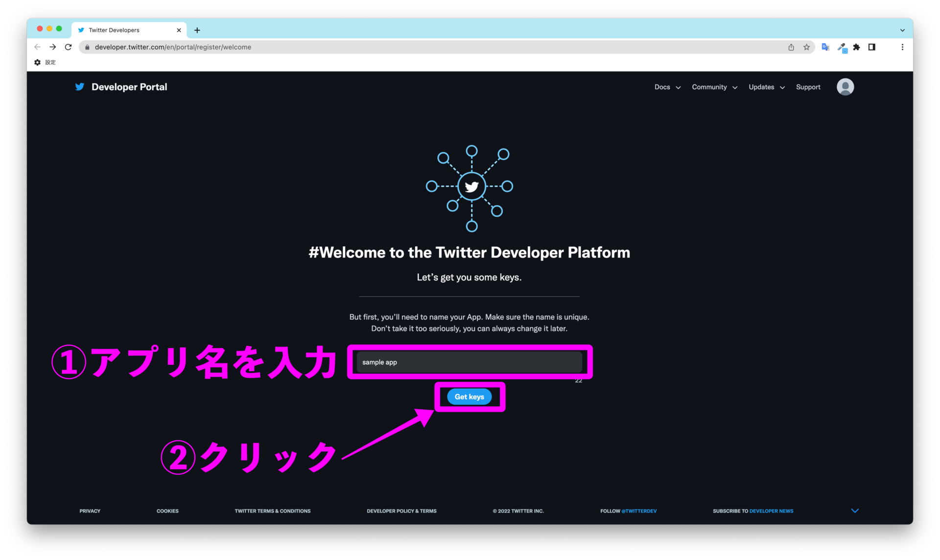Open the user profile avatar icon
This screenshot has height=560, width=940.
click(x=846, y=87)
